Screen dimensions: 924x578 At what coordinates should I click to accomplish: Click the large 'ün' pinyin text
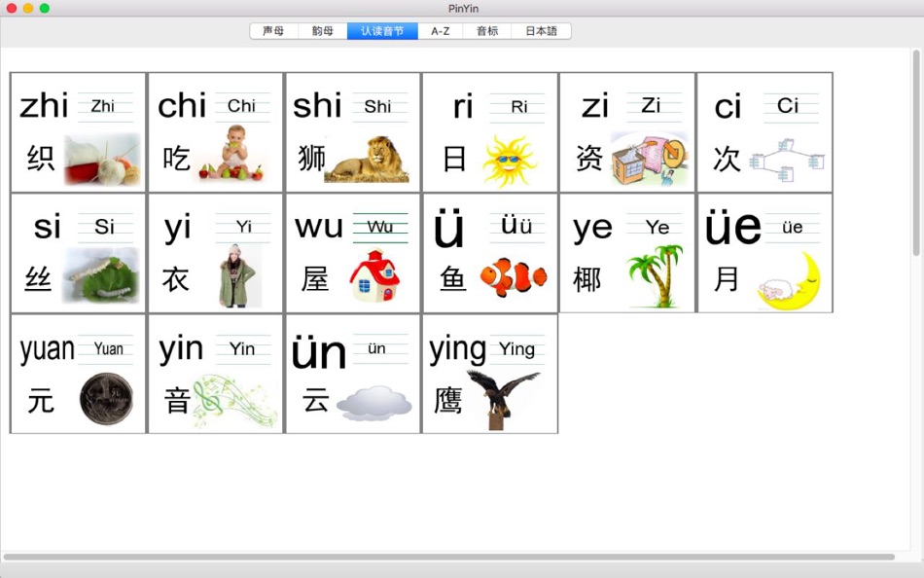point(319,352)
